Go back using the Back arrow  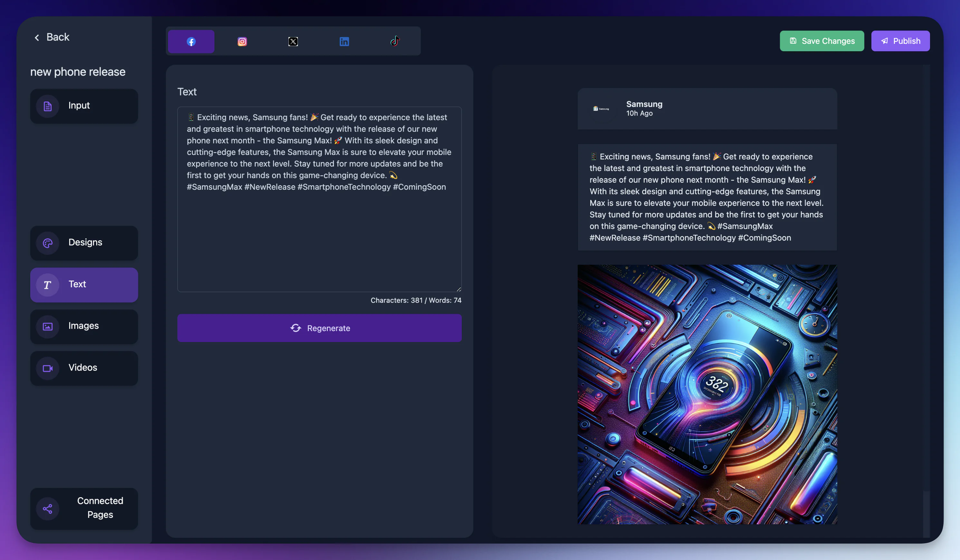(x=52, y=37)
